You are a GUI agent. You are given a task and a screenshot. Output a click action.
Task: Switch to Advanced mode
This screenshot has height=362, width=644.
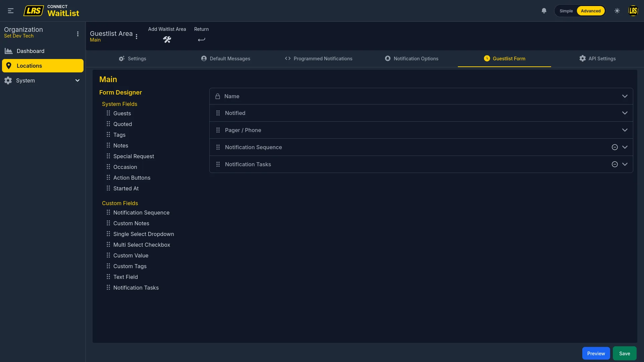591,11
